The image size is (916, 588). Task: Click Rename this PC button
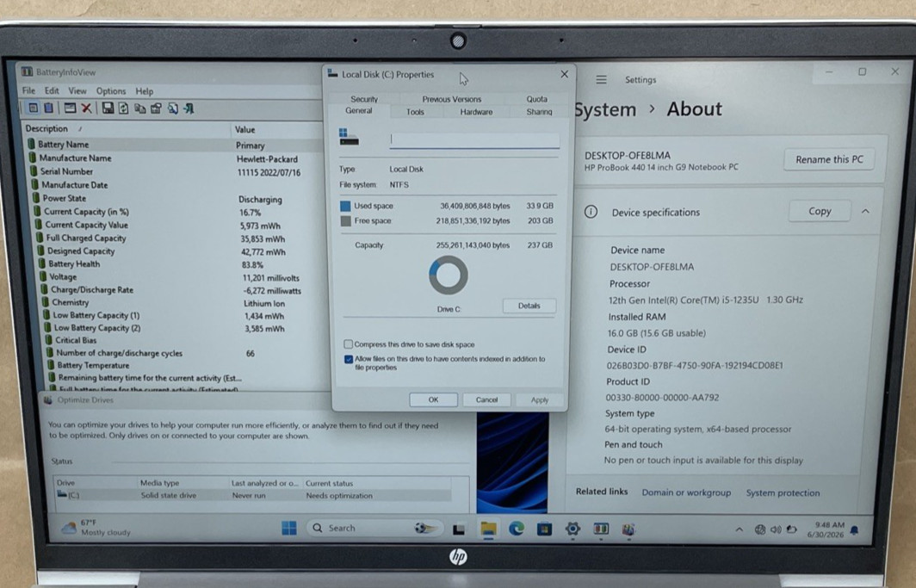[829, 159]
